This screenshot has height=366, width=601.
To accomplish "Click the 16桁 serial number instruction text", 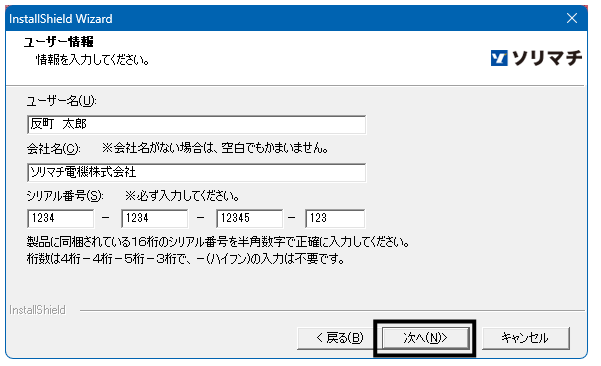I will pos(218,242).
